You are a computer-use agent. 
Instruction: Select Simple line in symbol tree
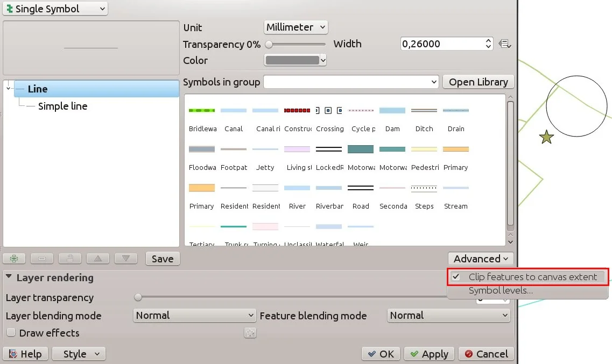[x=62, y=106]
